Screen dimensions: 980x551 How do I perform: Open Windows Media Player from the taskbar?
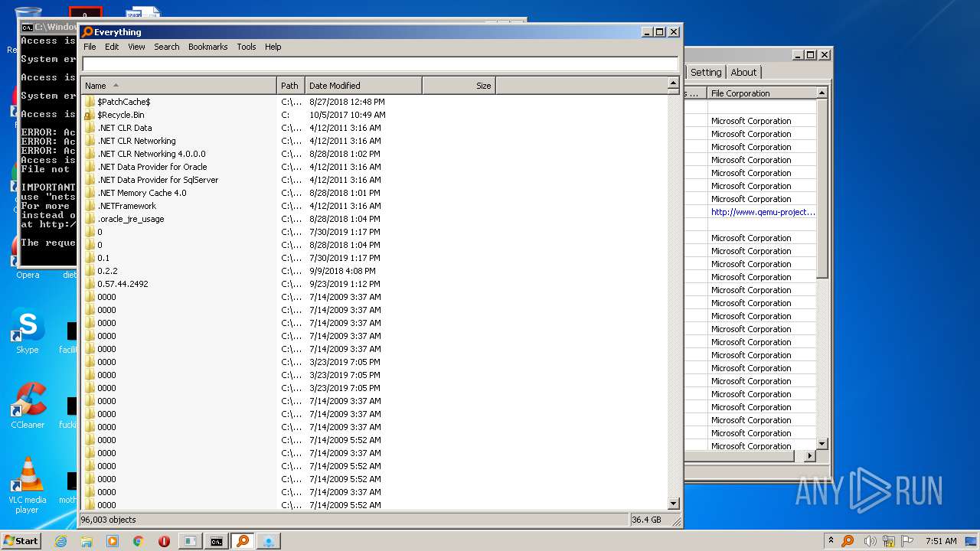(113, 541)
